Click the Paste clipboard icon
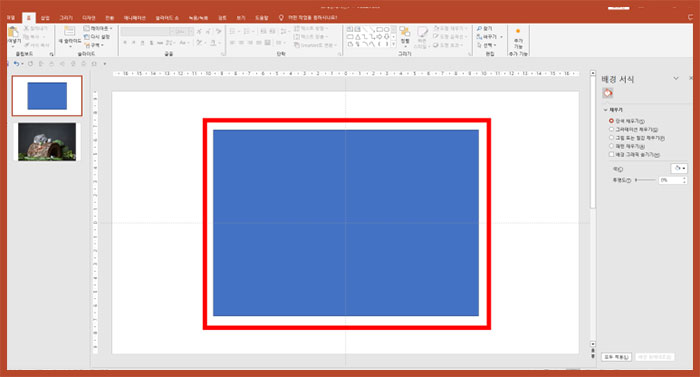Viewport: 700px width, 377px height. [x=13, y=32]
